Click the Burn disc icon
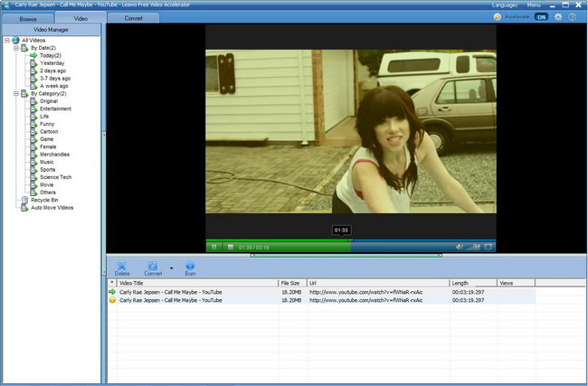The height and width of the screenshot is (386, 588). click(x=190, y=266)
